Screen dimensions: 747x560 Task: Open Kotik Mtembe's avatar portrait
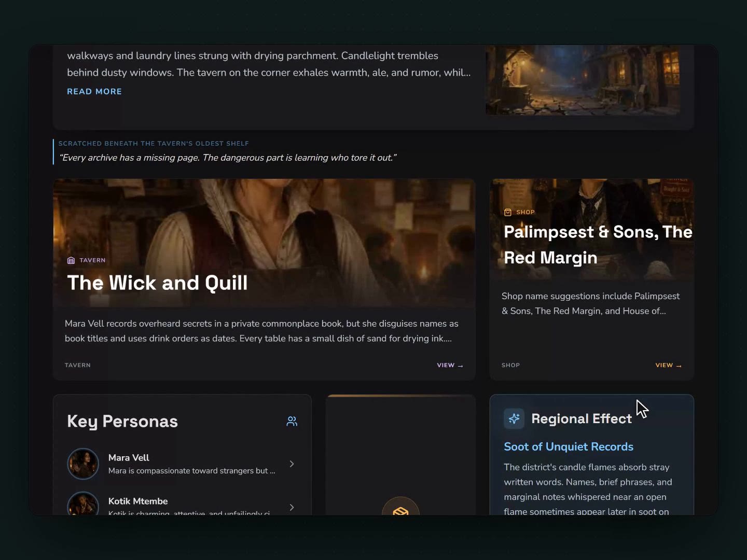pyautogui.click(x=83, y=503)
